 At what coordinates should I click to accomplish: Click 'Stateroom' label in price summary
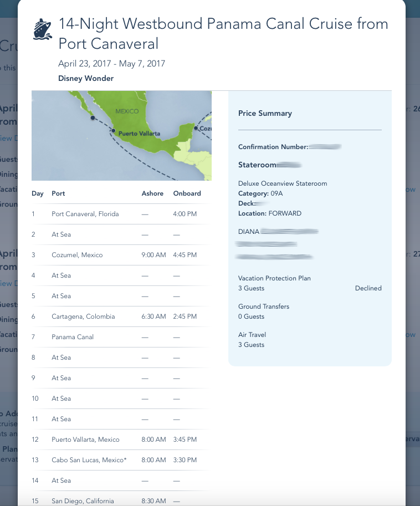(x=257, y=165)
